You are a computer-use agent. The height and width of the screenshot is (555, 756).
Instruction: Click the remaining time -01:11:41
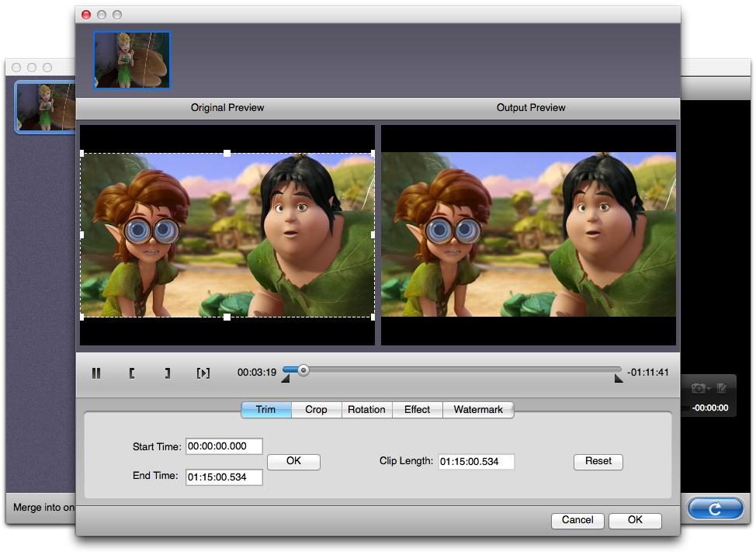[648, 373]
